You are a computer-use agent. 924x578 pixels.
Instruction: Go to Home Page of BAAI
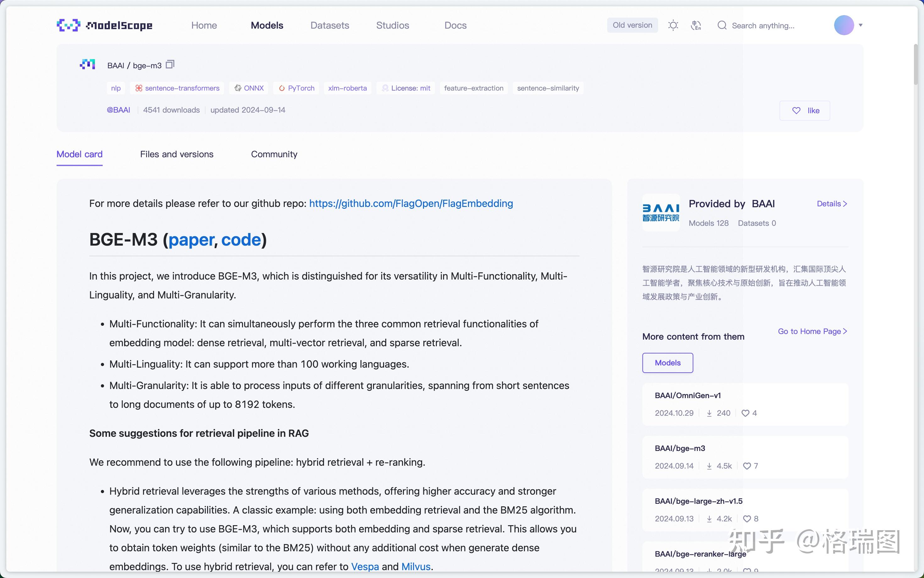(812, 331)
